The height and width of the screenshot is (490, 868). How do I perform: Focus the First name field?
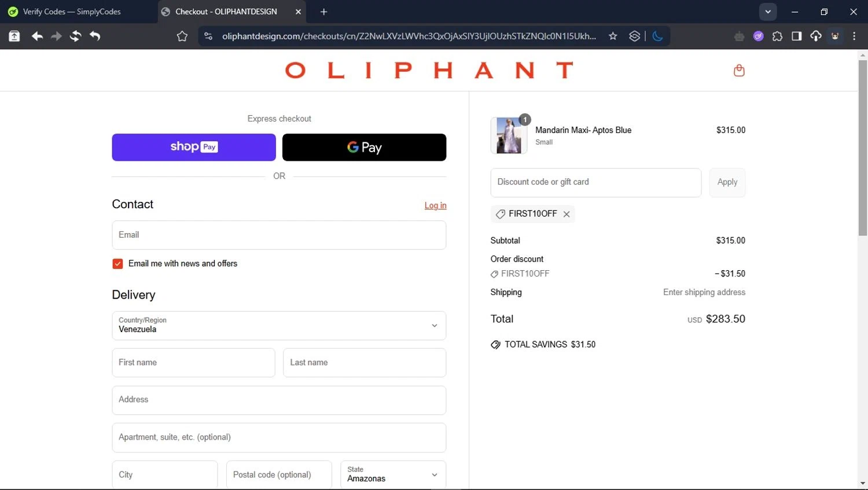click(193, 363)
